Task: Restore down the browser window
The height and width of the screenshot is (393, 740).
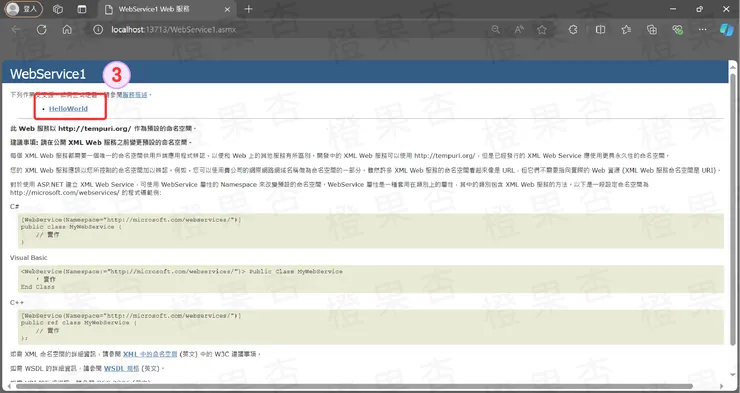Action: [699, 9]
